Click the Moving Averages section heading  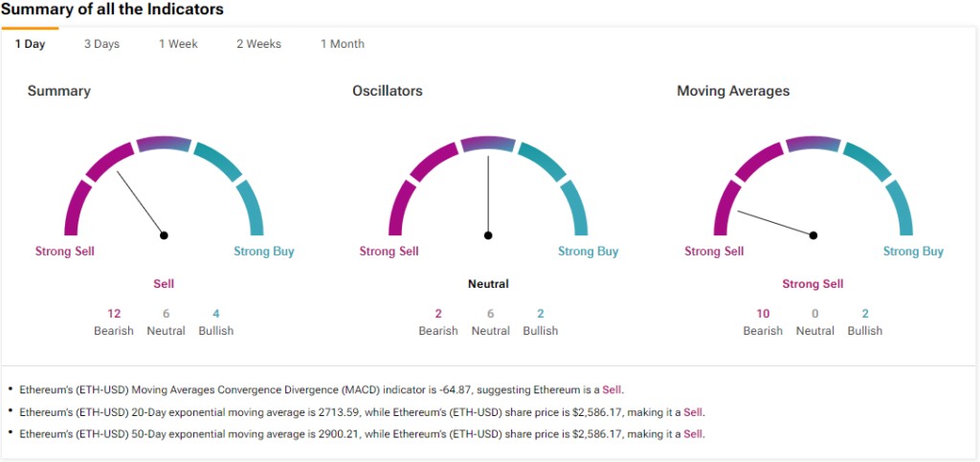click(x=733, y=91)
